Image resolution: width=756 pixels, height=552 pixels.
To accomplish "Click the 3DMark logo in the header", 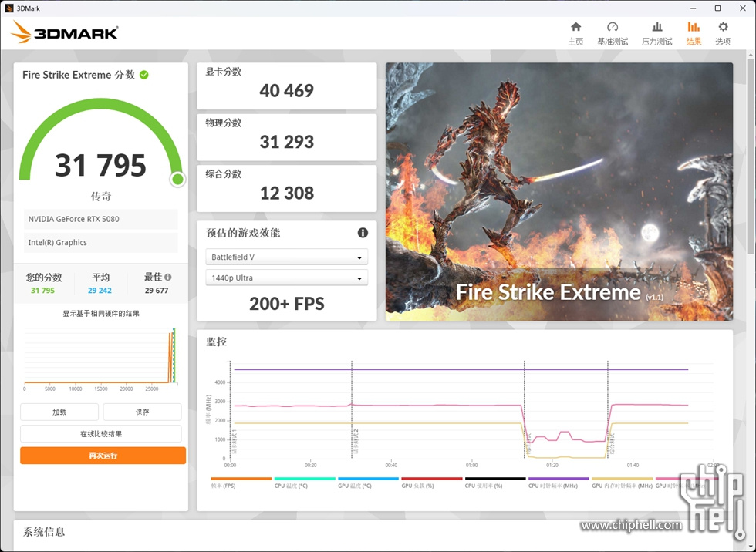I will (66, 32).
